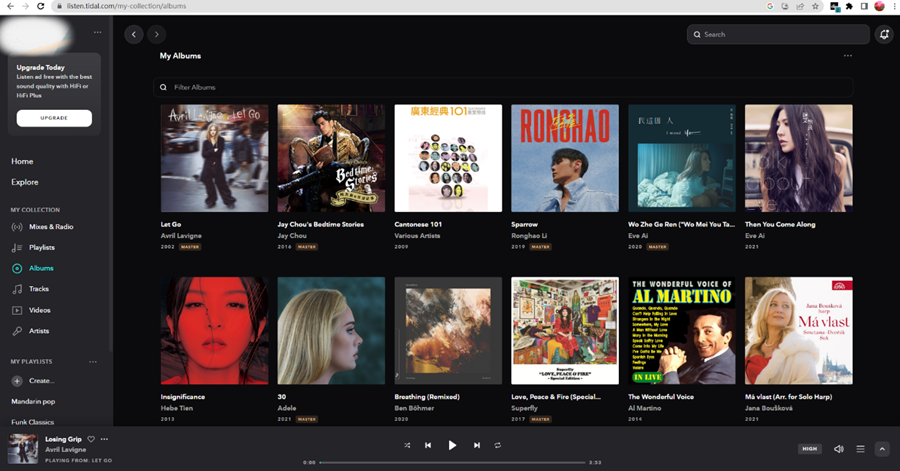Viewport: 900px width, 471px height.
Task: Open the Avril Lavigne artist link under Let Go
Action: click(181, 235)
